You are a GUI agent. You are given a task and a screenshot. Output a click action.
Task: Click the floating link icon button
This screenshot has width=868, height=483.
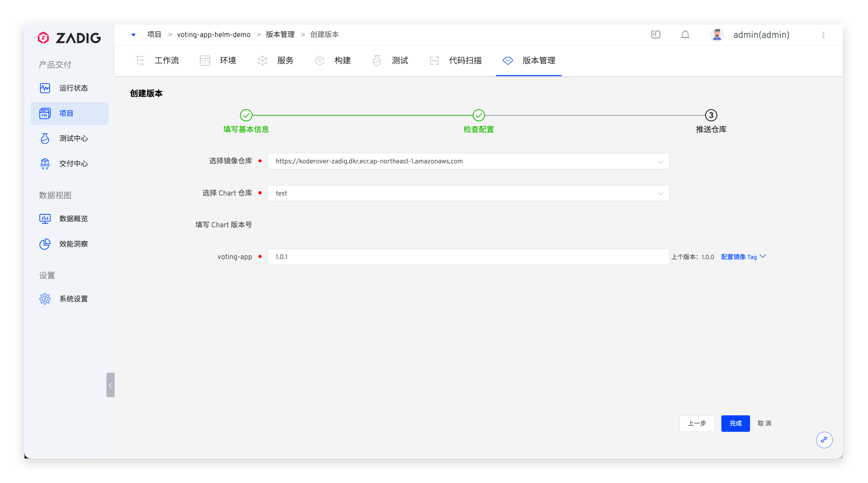(x=824, y=440)
